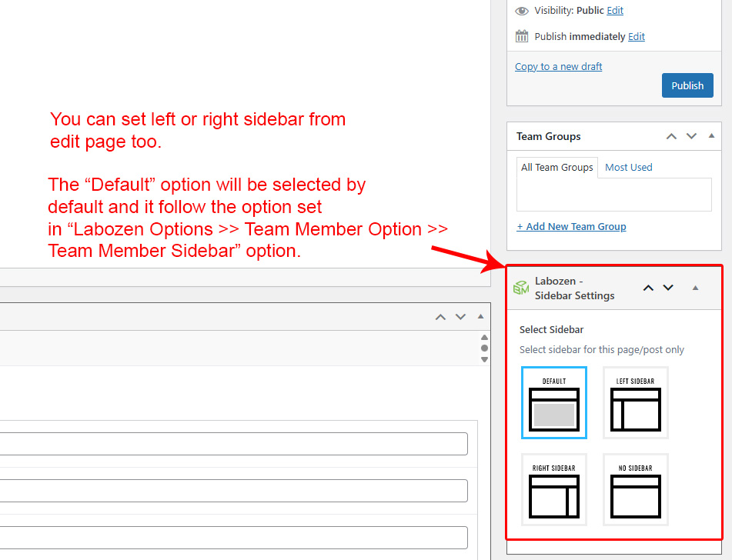Move Labozen Sidebar Settings panel down
This screenshot has height=560, width=732.
coord(668,288)
